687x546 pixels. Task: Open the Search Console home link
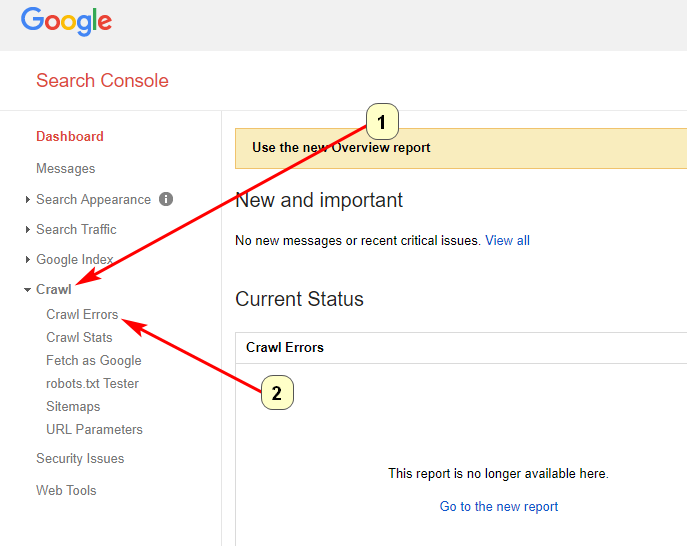[102, 81]
